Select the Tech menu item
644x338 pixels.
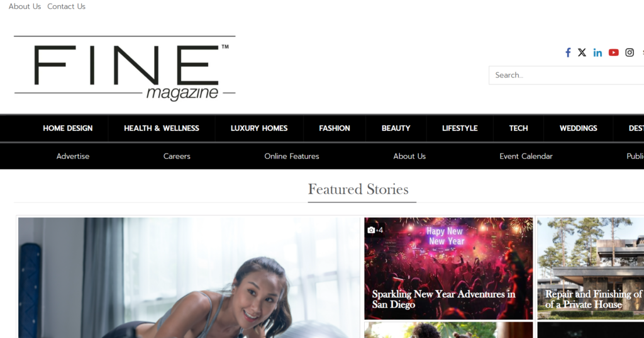(518, 128)
